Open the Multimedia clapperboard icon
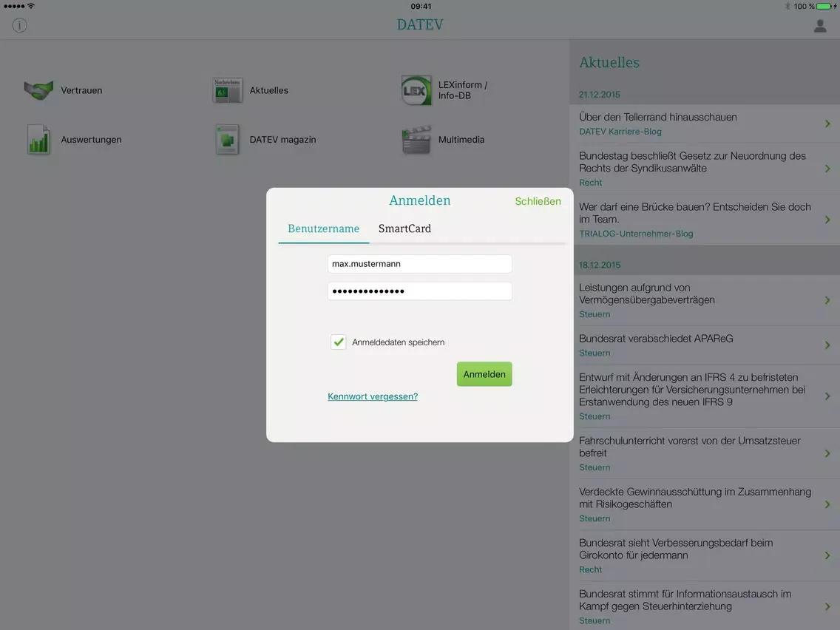Viewport: 840px width, 630px height. (x=416, y=139)
